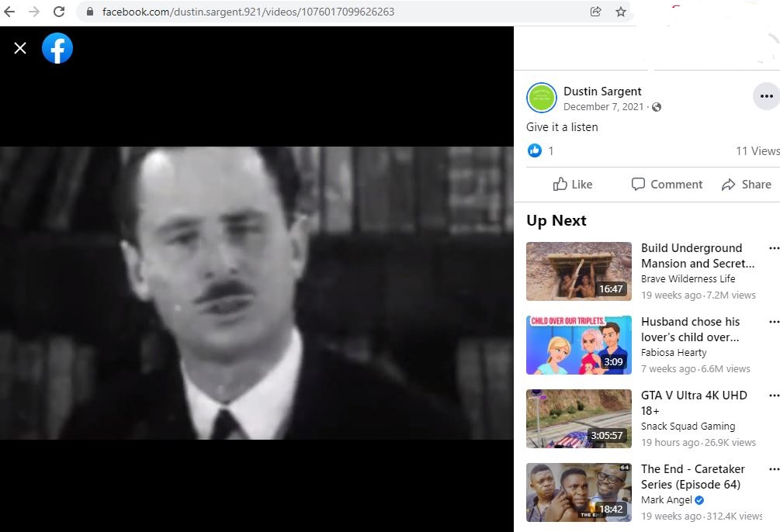Click the like count number 1
The width and height of the screenshot is (780, 532).
point(551,150)
